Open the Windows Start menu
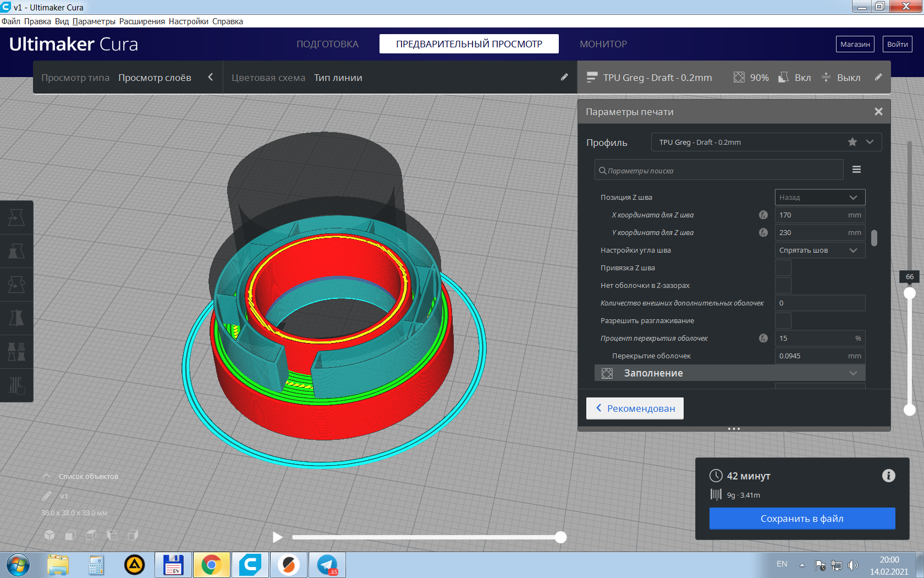 click(x=18, y=565)
